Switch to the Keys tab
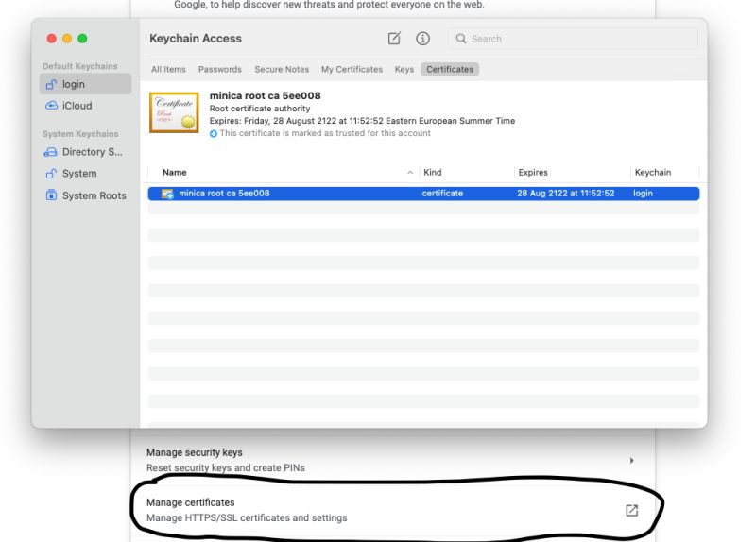756x542 pixels. [x=404, y=69]
